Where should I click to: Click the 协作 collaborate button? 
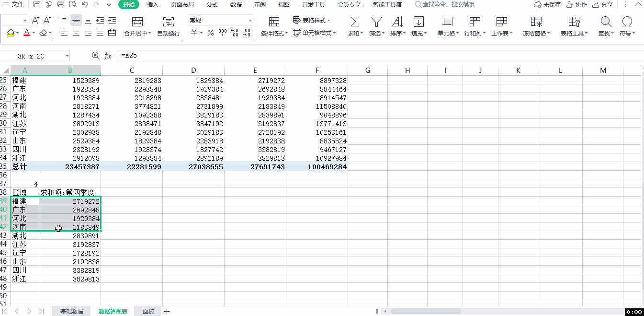(576, 5)
